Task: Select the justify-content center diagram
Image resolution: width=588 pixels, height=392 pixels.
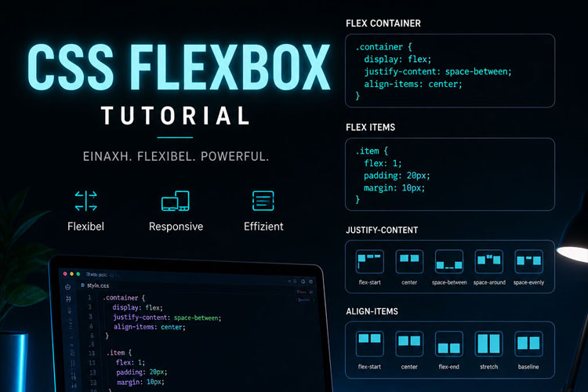Action: tap(409, 261)
